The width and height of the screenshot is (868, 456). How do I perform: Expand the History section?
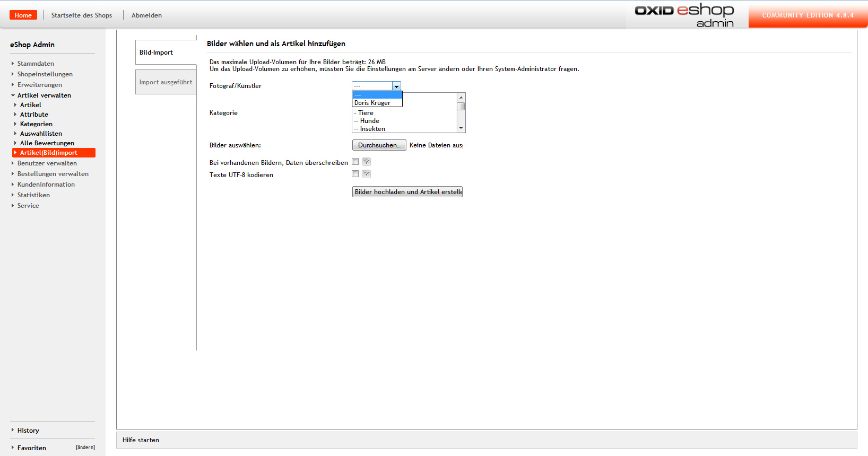(28, 431)
